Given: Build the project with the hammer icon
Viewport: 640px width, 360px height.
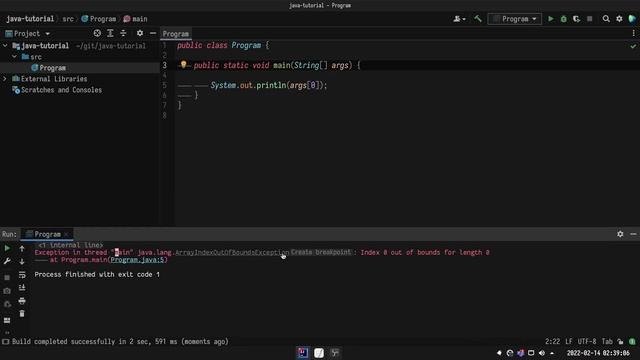Looking at the screenshot, I should pos(478,19).
